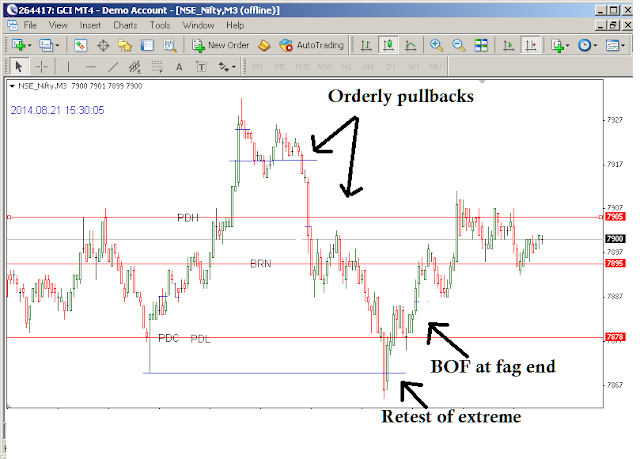The image size is (640, 459).
Task: Pick the Fibonacci Retracement tool
Action: pyautogui.click(x=157, y=67)
